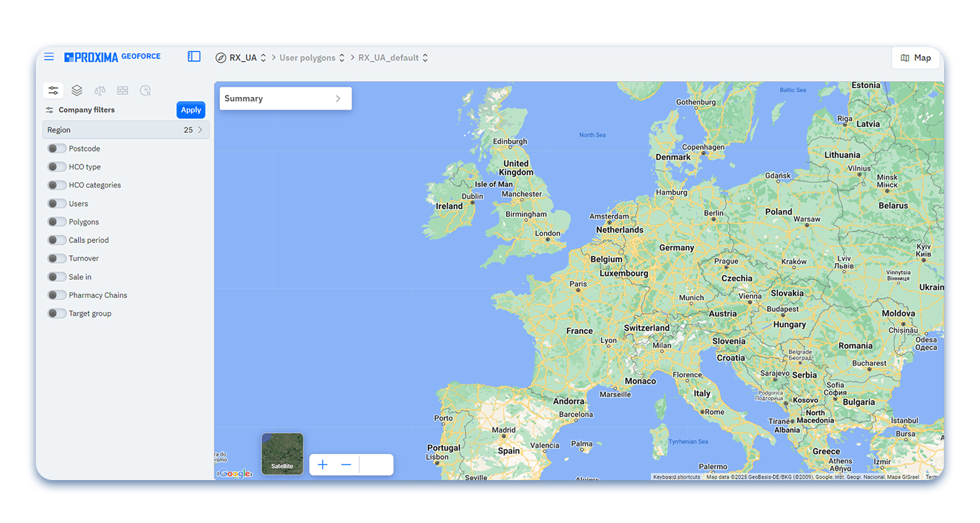Click the blank box beside zoom controls
This screenshot has width=980, height=523.
pos(377,465)
